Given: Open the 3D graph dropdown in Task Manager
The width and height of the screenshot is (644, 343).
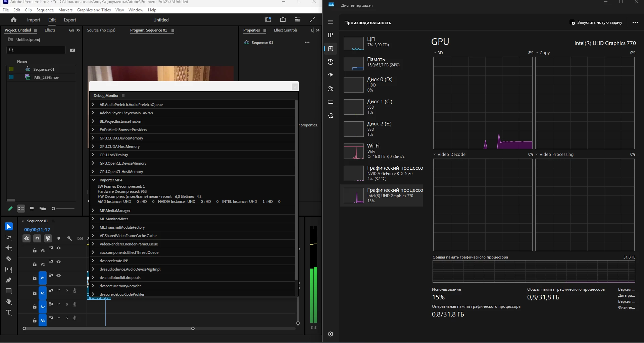Looking at the screenshot, I should (435, 53).
